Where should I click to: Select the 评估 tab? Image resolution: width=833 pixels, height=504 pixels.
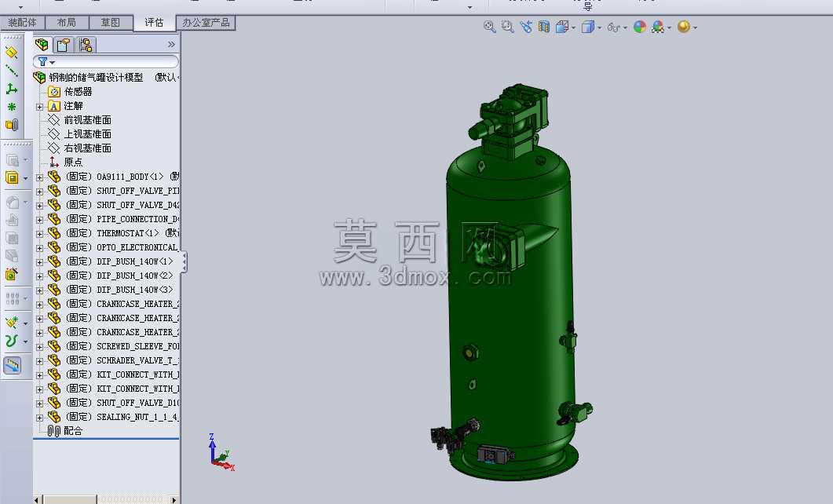coord(154,22)
